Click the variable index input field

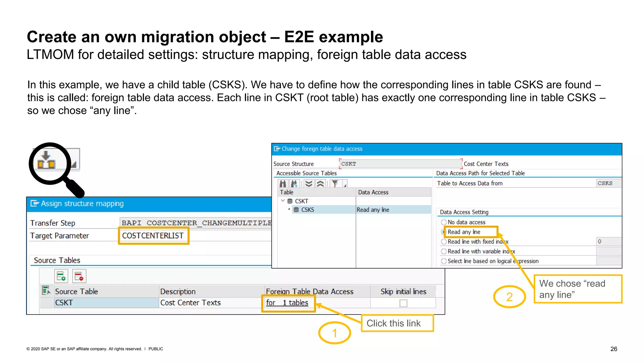[609, 251]
